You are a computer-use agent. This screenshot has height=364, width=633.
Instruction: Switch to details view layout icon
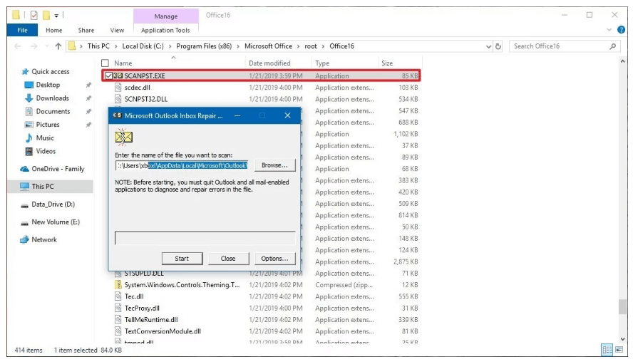607,350
